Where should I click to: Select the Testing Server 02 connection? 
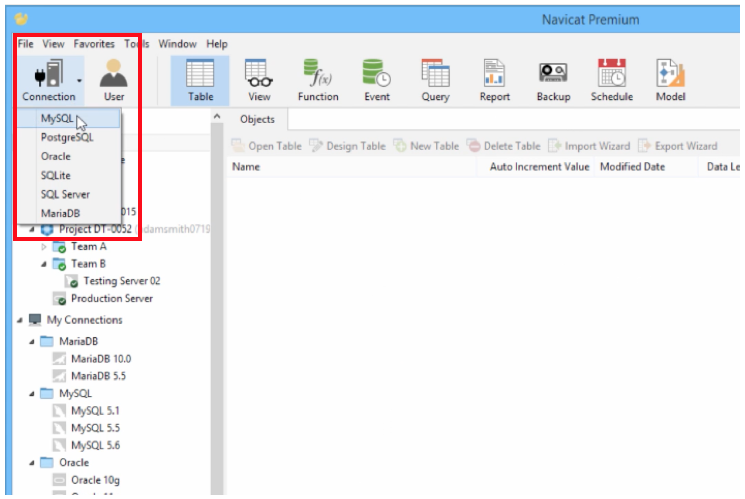click(113, 281)
